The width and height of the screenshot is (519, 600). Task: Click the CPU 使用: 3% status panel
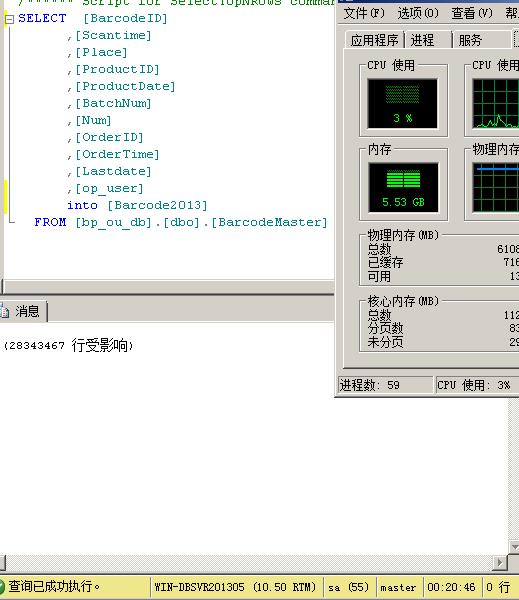[x=478, y=385]
